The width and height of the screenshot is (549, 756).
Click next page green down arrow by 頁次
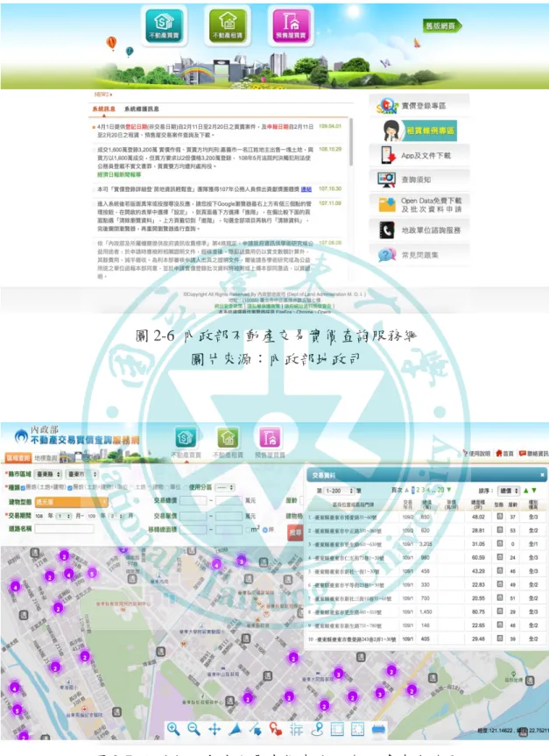click(x=448, y=490)
